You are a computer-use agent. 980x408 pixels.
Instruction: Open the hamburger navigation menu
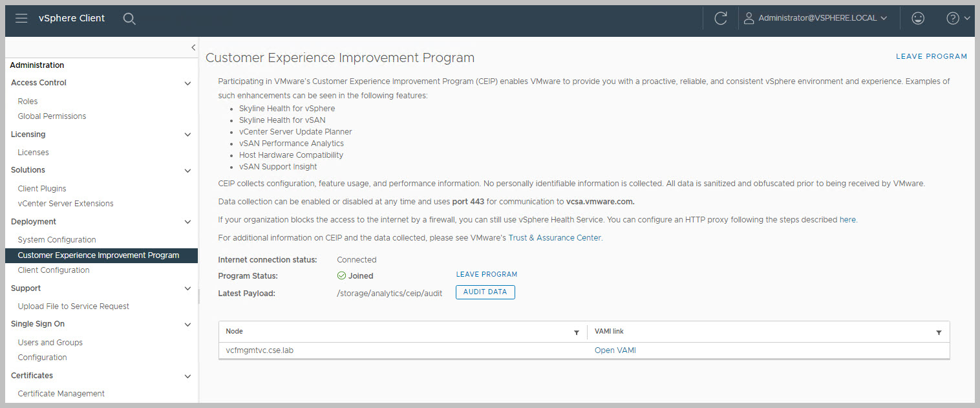point(21,18)
